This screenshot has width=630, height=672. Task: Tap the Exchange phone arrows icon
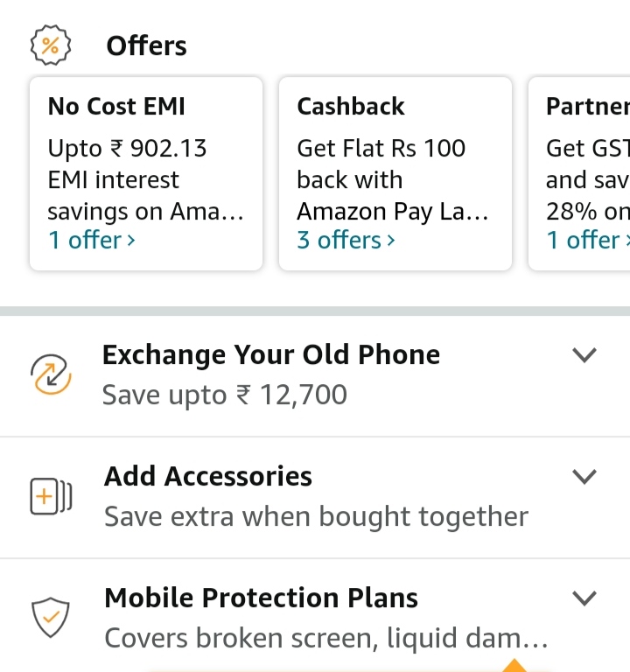51,374
